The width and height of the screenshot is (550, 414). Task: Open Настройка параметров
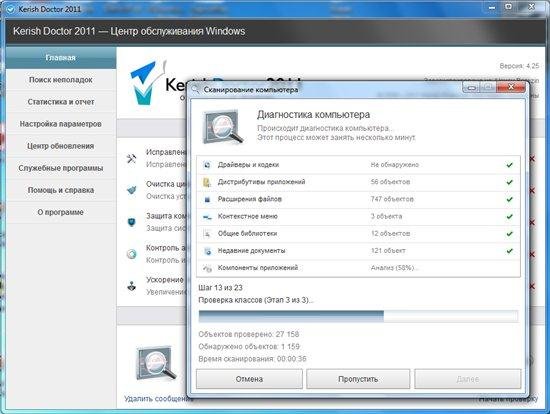click(x=60, y=124)
